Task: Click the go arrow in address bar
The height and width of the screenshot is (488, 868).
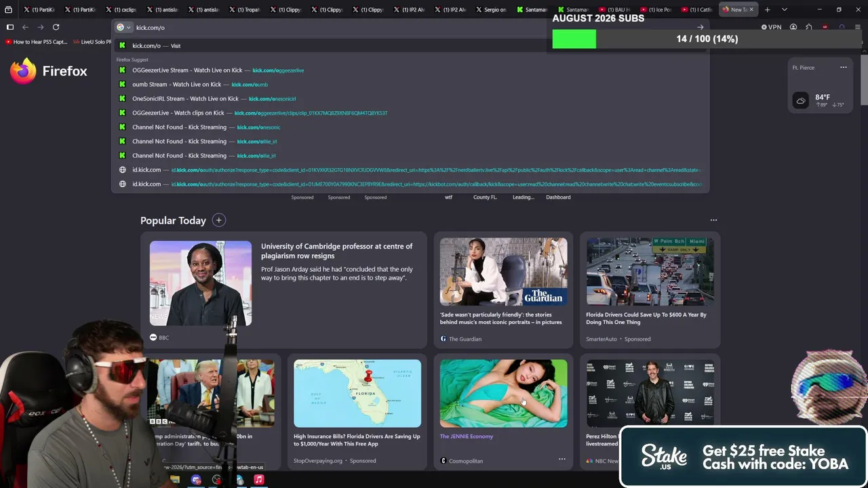Action: 700,28
